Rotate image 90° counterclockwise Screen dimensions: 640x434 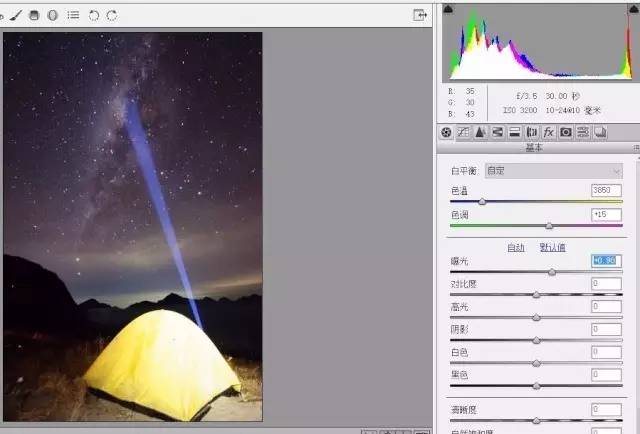click(94, 16)
